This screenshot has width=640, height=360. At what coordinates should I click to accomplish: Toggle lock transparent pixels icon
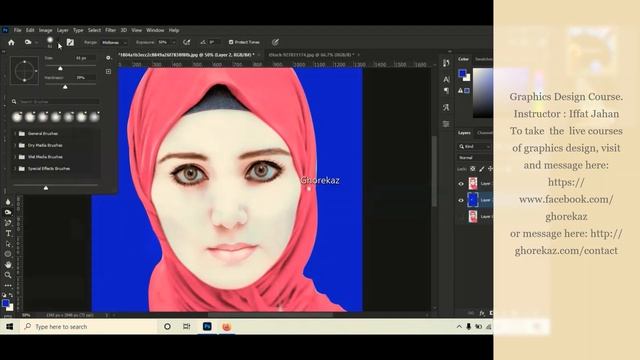473,169
